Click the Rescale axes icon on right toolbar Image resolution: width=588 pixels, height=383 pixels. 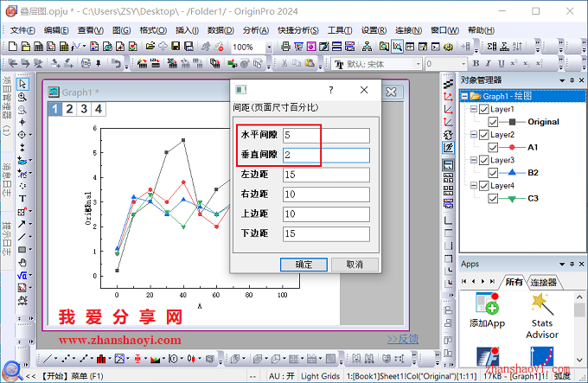[x=448, y=147]
